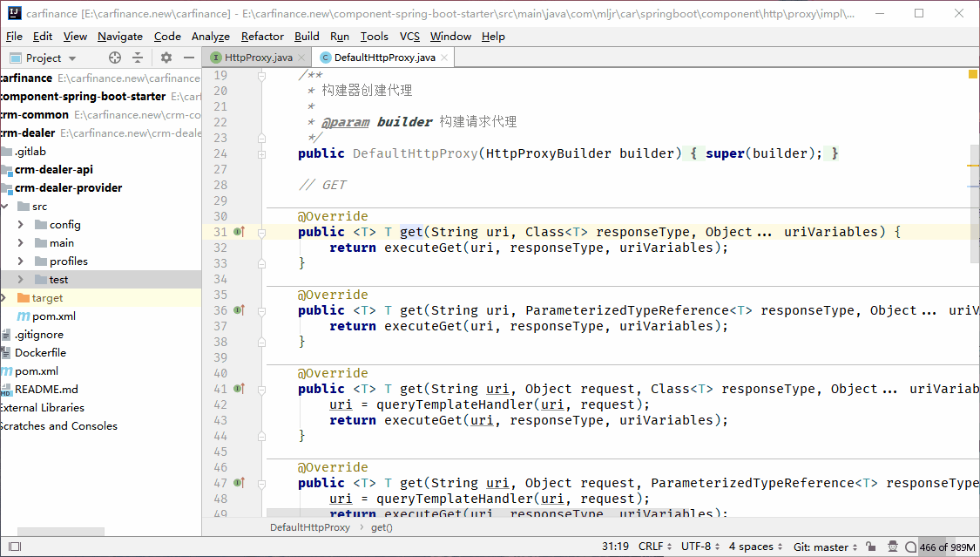Image resolution: width=980 pixels, height=557 pixels.
Task: Open Project panel settings gear
Action: tap(166, 58)
